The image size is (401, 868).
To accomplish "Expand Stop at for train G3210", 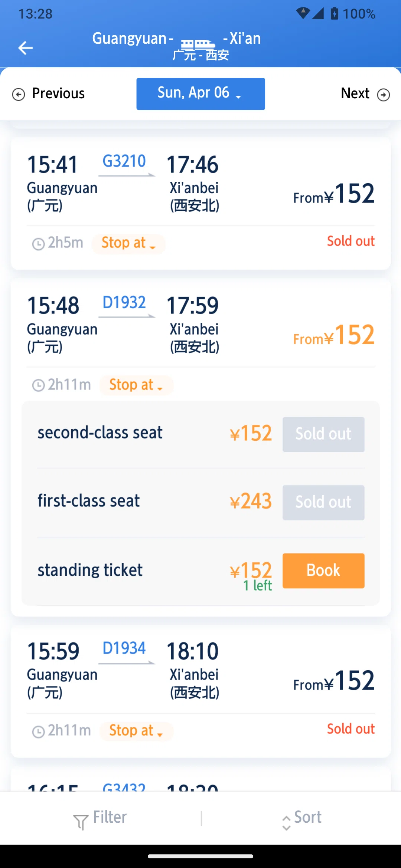I will pos(128,243).
